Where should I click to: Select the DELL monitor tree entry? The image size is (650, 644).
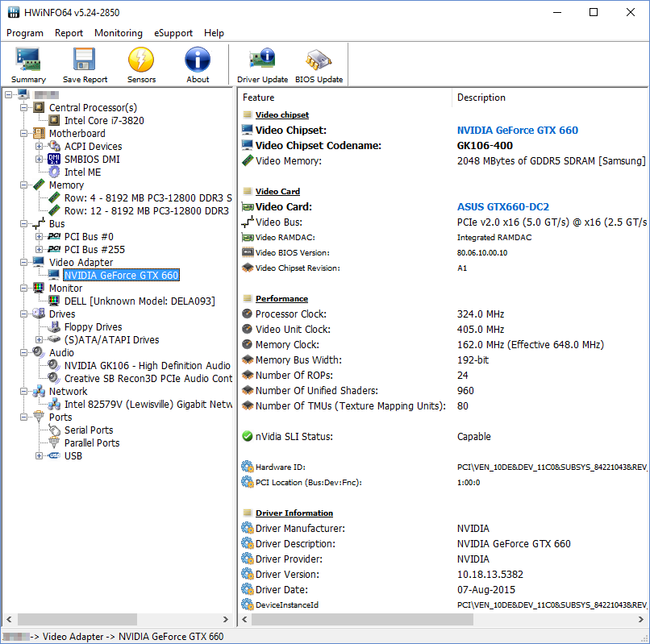(x=140, y=301)
